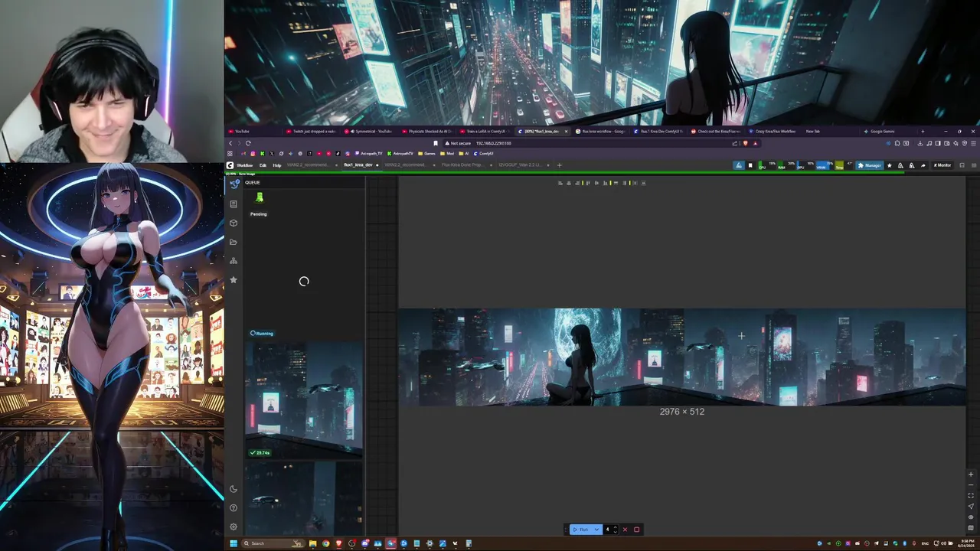Screen dimensions: 980x551
Task: Open the Astropath_TV Twitch bookmark
Action: point(368,154)
